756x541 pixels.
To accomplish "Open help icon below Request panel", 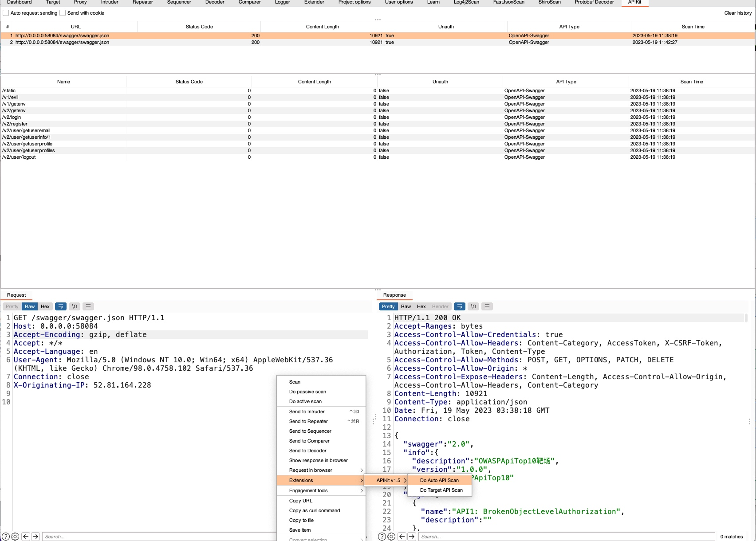I will [x=6, y=537].
